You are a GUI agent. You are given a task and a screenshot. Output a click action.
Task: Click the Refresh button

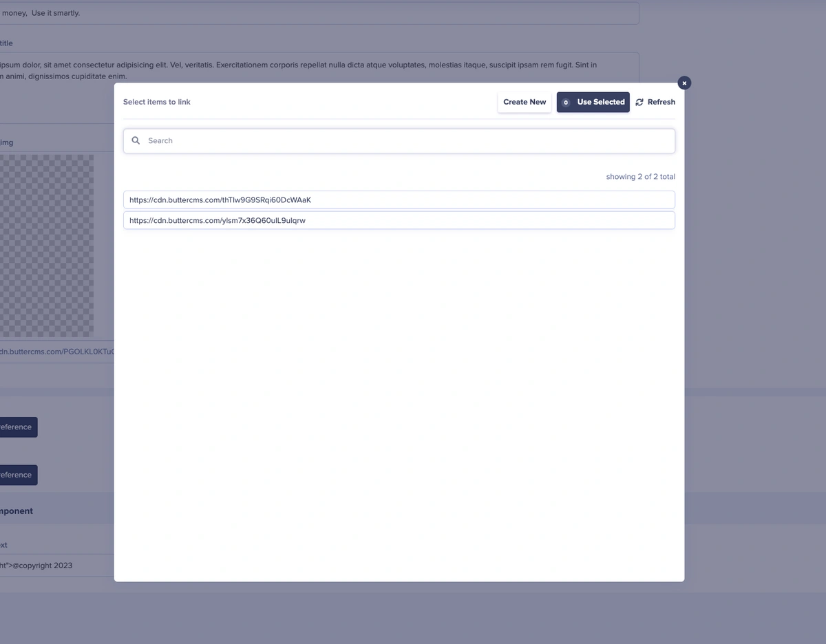[655, 102]
